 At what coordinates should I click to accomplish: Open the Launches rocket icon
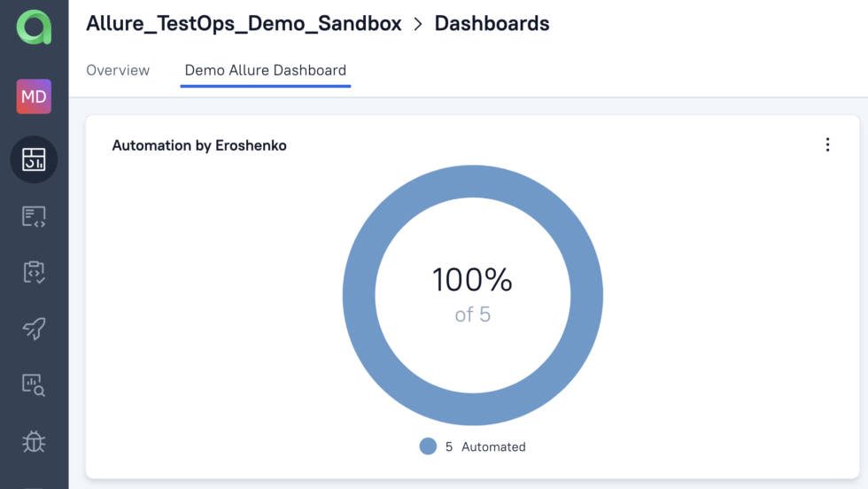[34, 329]
